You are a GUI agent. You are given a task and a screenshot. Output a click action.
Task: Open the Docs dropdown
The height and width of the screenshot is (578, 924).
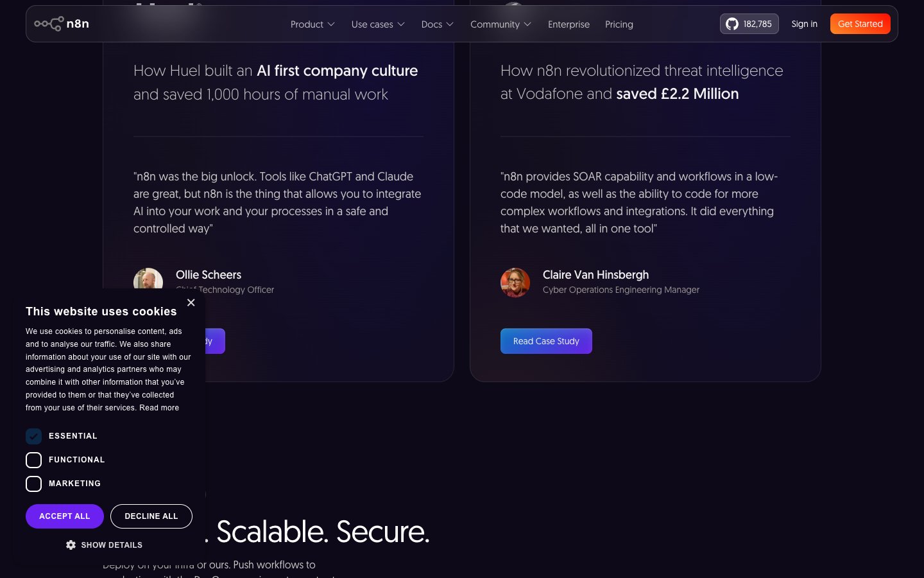pos(437,24)
